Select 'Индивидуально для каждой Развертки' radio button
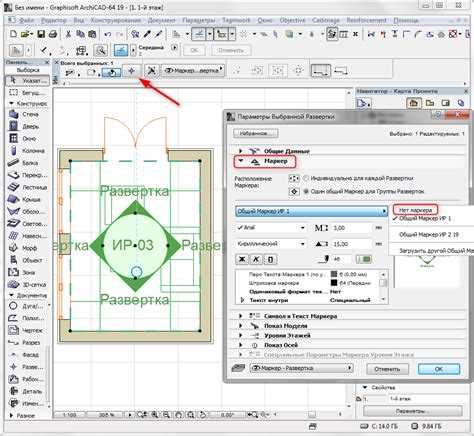The image size is (474, 436). point(306,178)
